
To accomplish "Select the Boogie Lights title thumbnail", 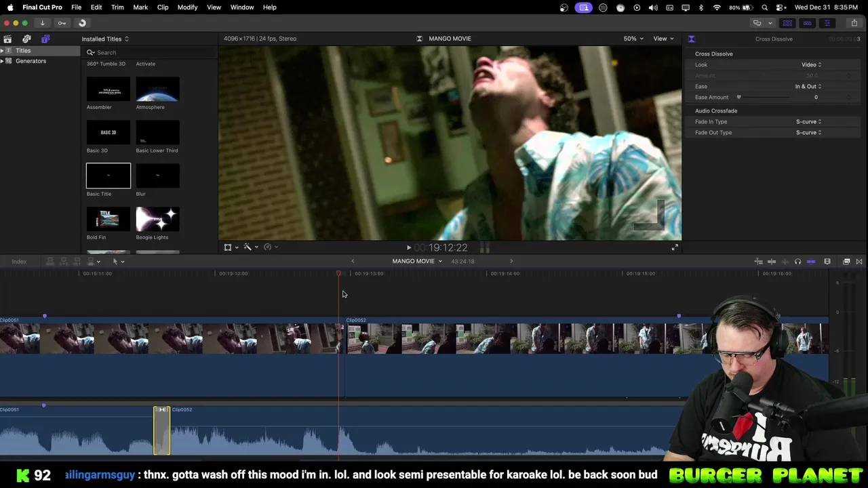I will tap(157, 219).
